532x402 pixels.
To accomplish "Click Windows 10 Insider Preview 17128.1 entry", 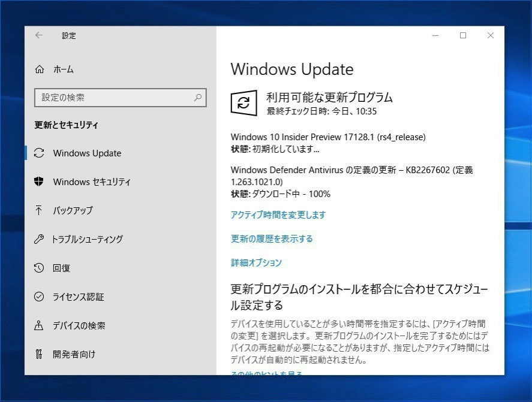I will click(328, 137).
